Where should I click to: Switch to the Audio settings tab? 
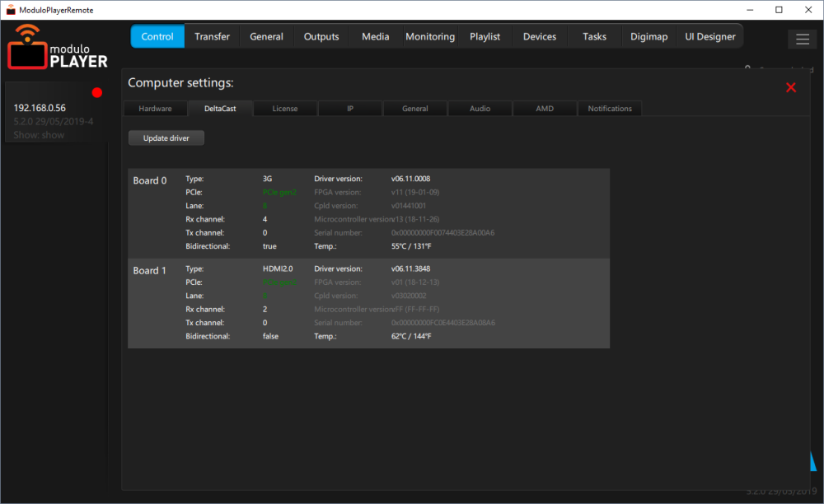pos(480,108)
